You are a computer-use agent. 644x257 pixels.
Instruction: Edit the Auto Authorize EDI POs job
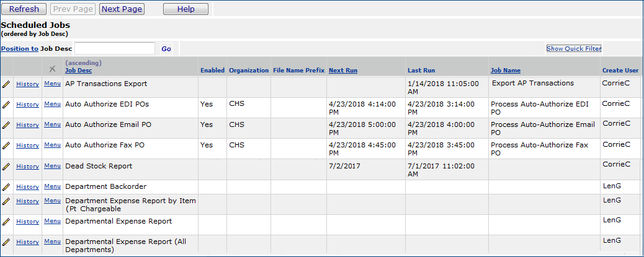6,104
